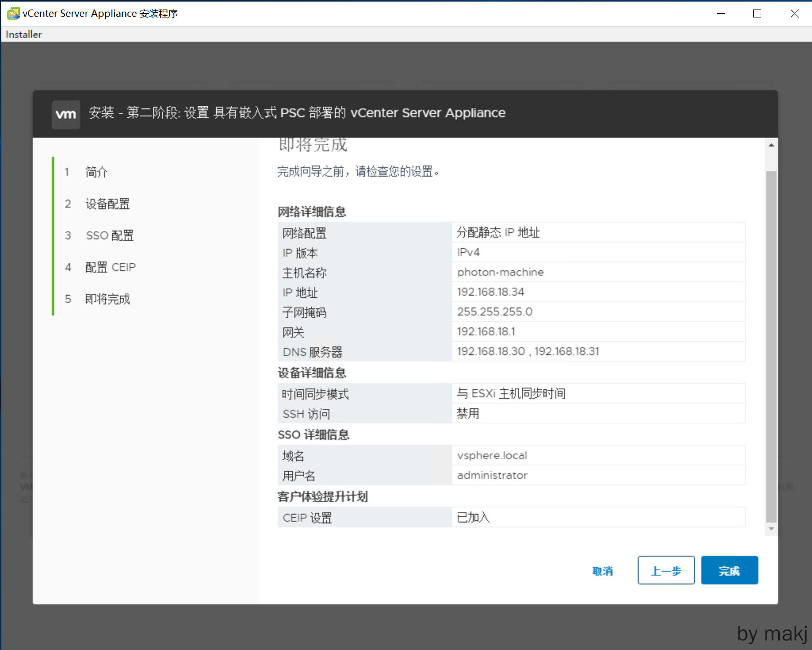Open the Installer menu

tap(24, 34)
